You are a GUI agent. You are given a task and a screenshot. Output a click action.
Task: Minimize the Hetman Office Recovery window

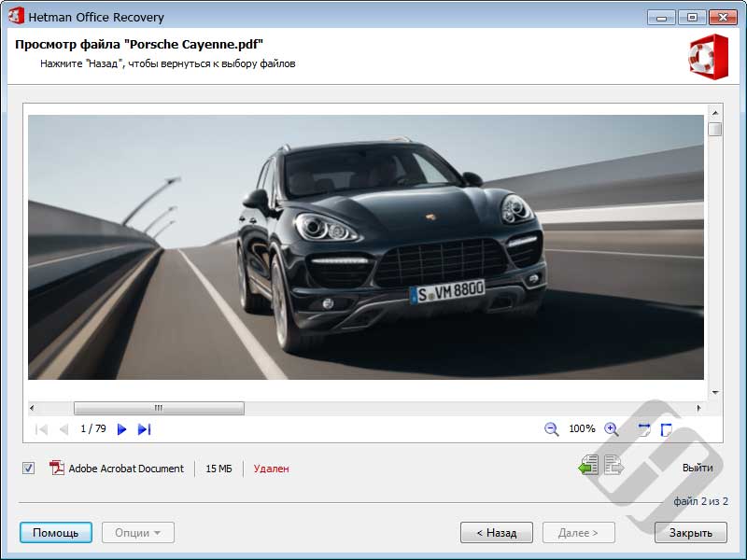click(x=661, y=18)
